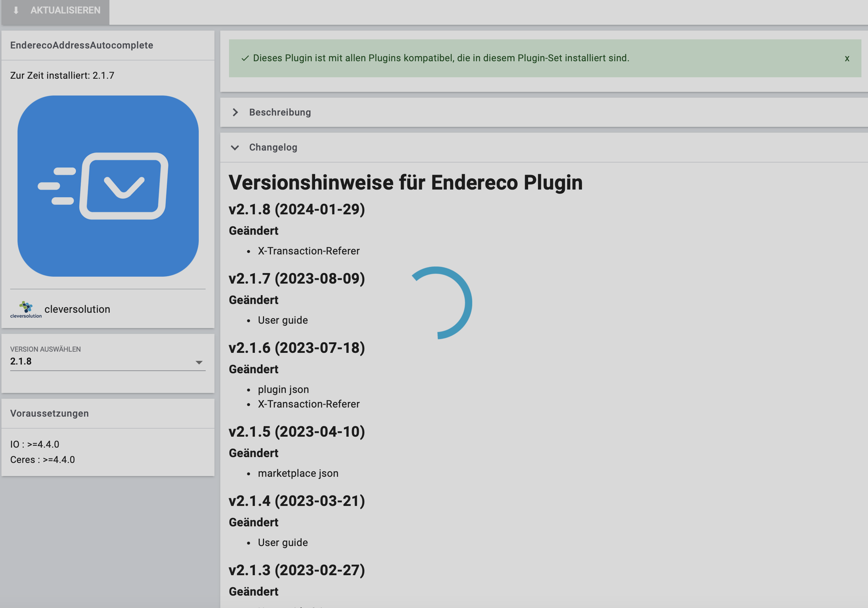Click the 'Versionshinweise für Endereco Plugin' heading
Viewport: 868px width, 608px height.
coord(406,183)
